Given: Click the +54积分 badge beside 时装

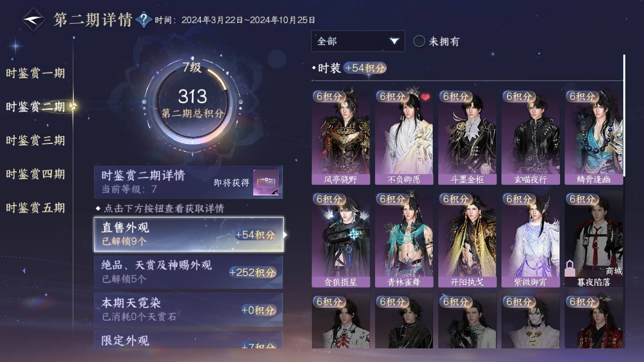Looking at the screenshot, I should pos(365,68).
